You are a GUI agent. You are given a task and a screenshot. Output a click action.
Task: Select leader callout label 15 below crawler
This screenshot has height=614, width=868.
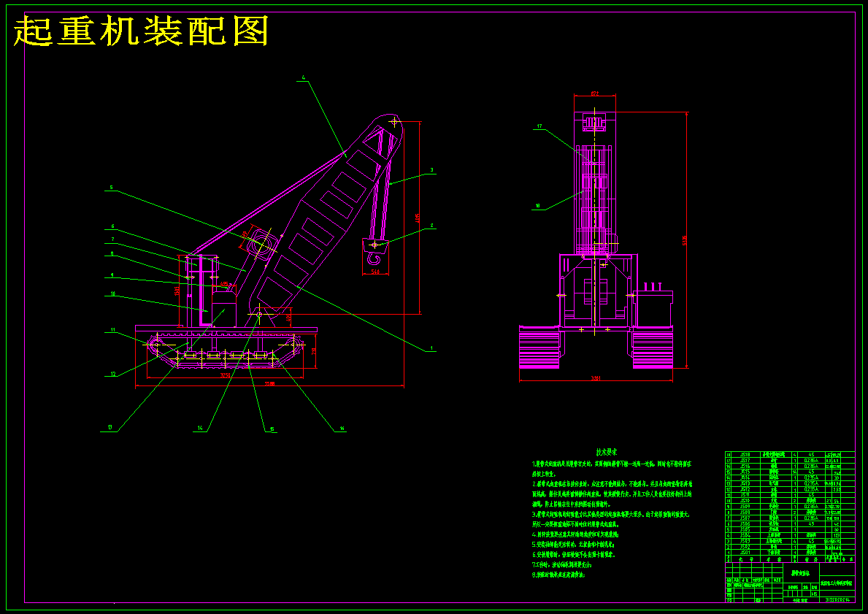point(272,429)
